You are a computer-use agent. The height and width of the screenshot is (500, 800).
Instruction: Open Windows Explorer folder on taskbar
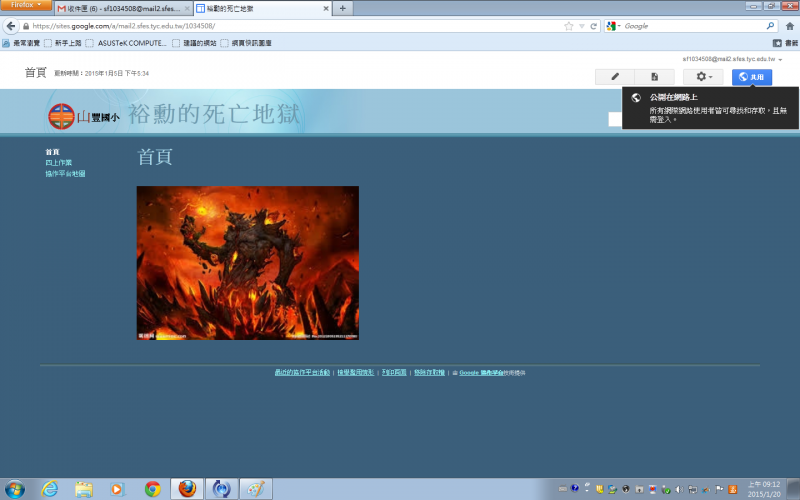click(x=84, y=489)
